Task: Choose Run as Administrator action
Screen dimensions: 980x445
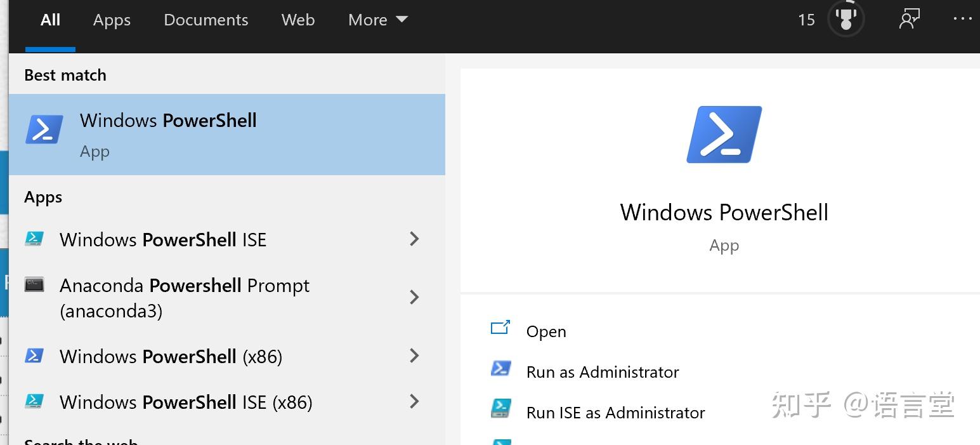Action: pyautogui.click(x=603, y=372)
